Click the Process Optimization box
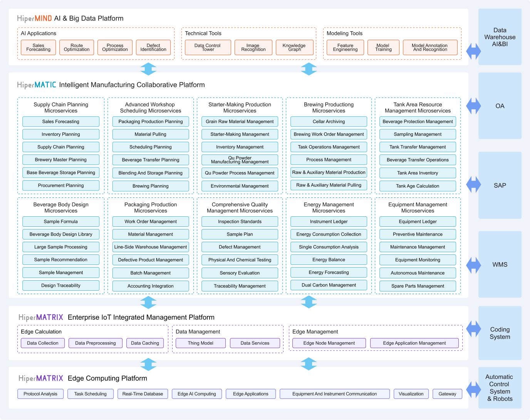 pyautogui.click(x=115, y=47)
